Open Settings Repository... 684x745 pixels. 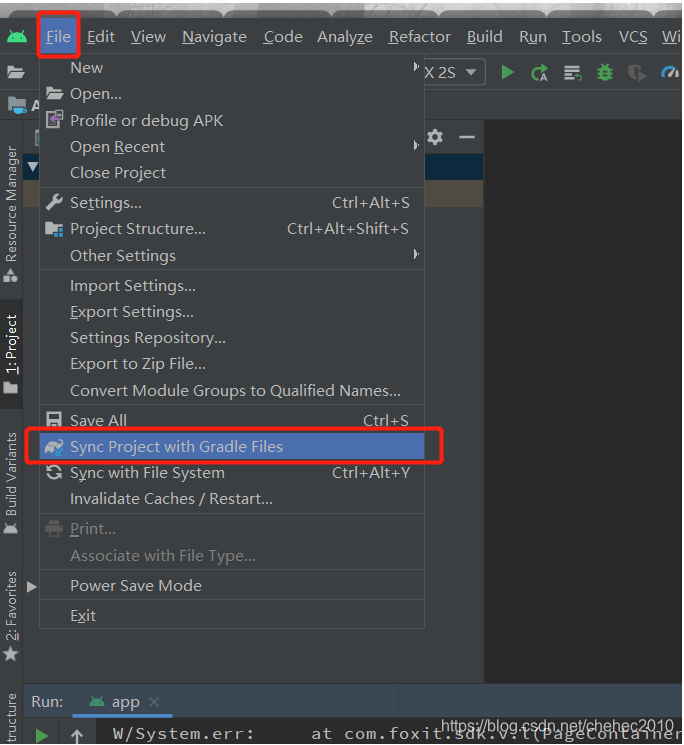[x=232, y=338]
